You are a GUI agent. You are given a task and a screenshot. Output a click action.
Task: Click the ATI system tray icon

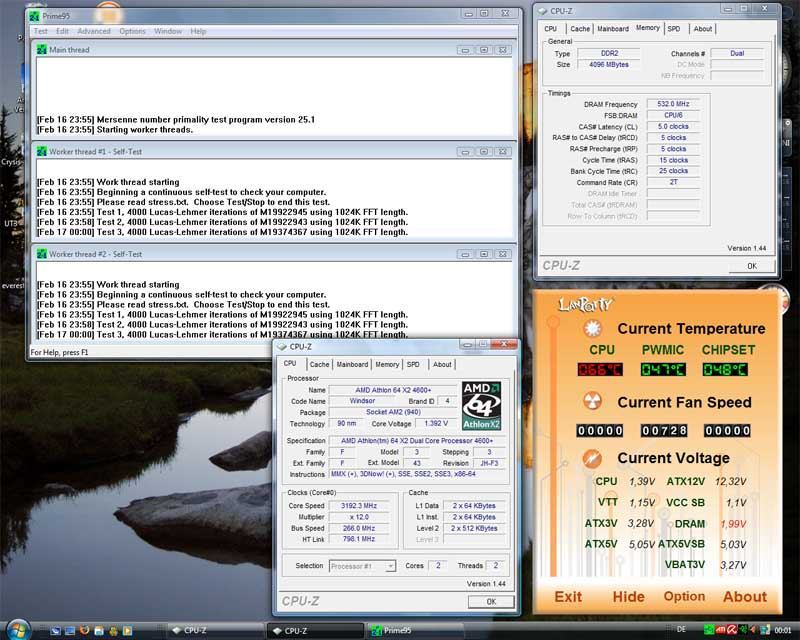click(720, 630)
